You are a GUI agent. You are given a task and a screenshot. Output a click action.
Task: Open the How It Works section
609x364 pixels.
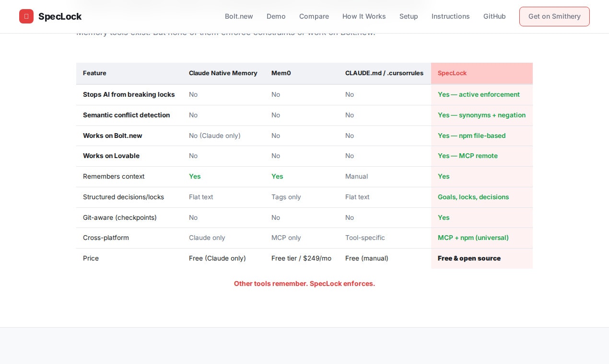pos(364,16)
